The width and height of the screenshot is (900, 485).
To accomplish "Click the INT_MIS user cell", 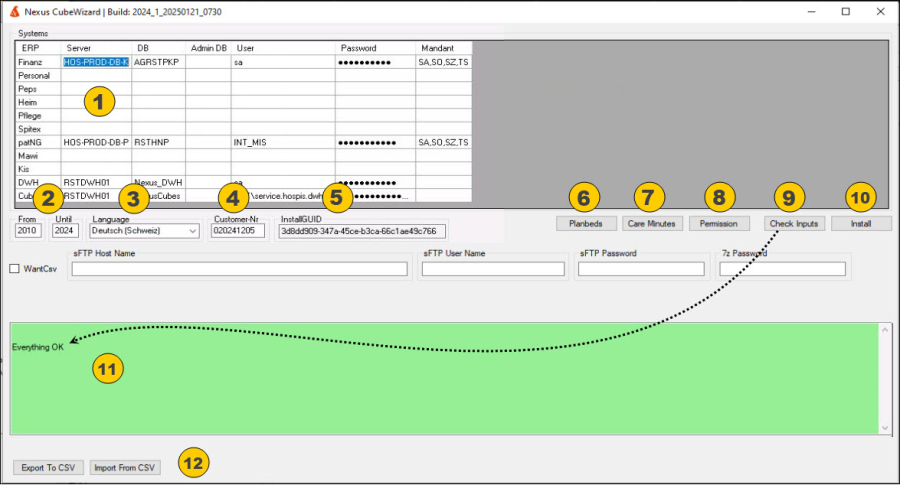I will 284,142.
